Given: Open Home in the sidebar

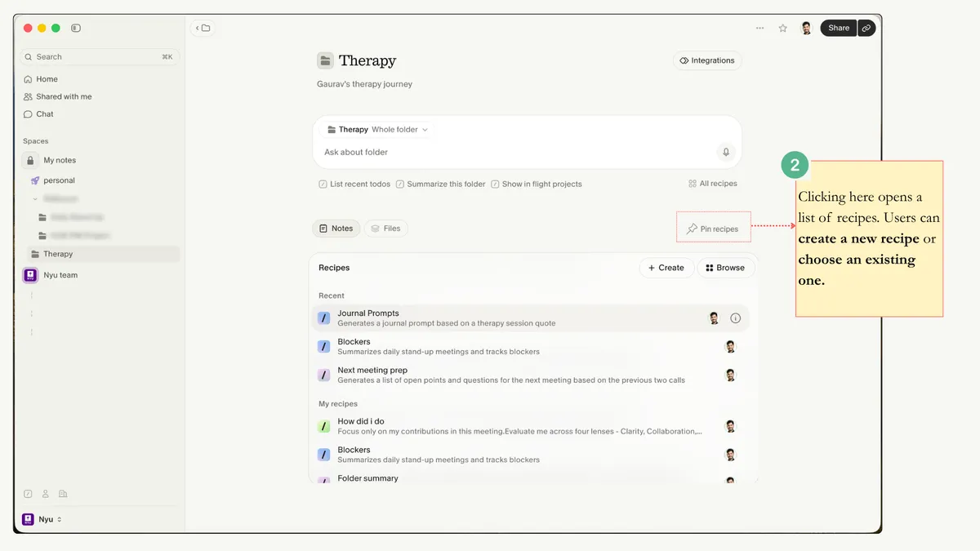Looking at the screenshot, I should (x=47, y=79).
